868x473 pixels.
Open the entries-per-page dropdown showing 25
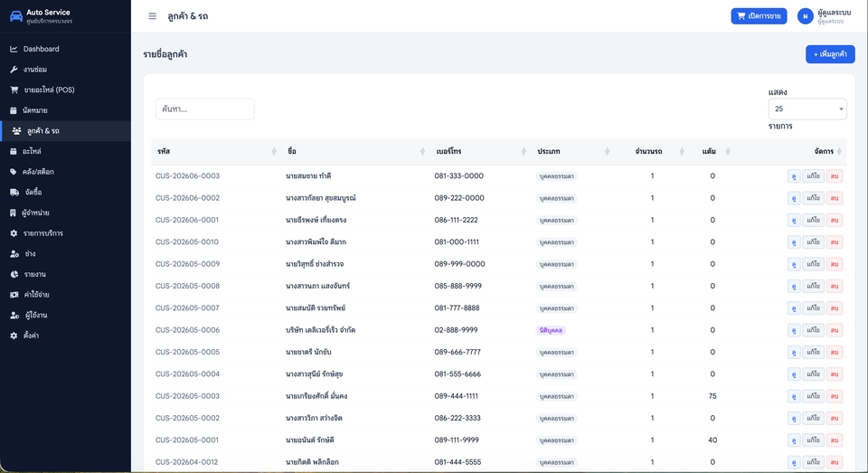(807, 109)
